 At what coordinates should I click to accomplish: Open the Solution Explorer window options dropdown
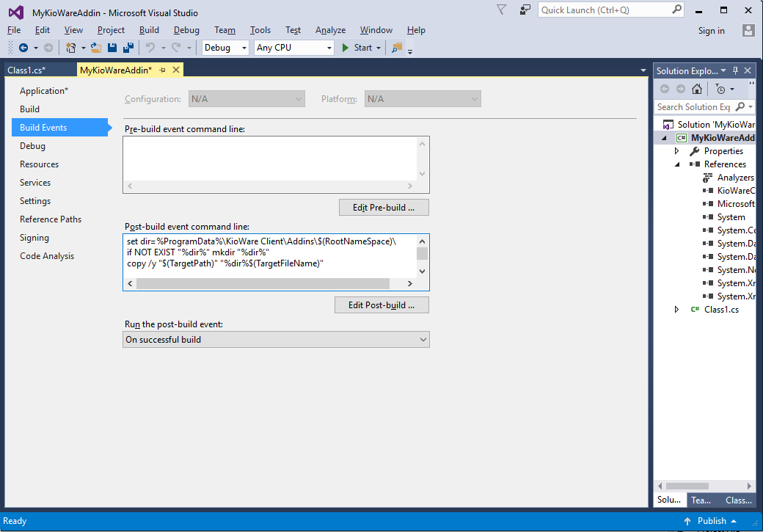723,70
